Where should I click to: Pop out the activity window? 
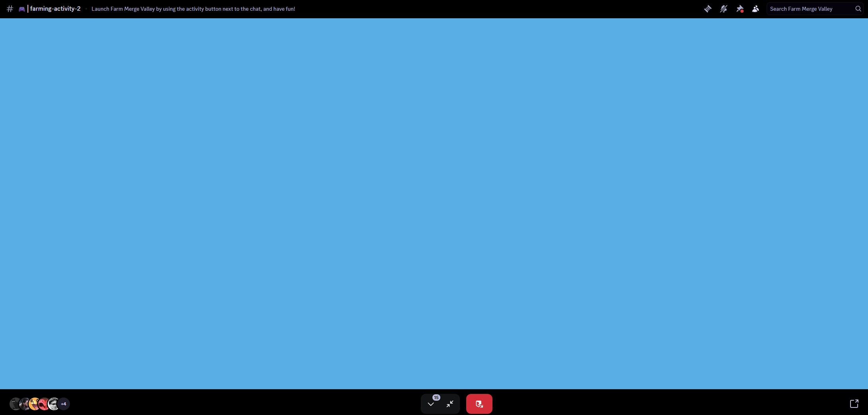point(854,404)
